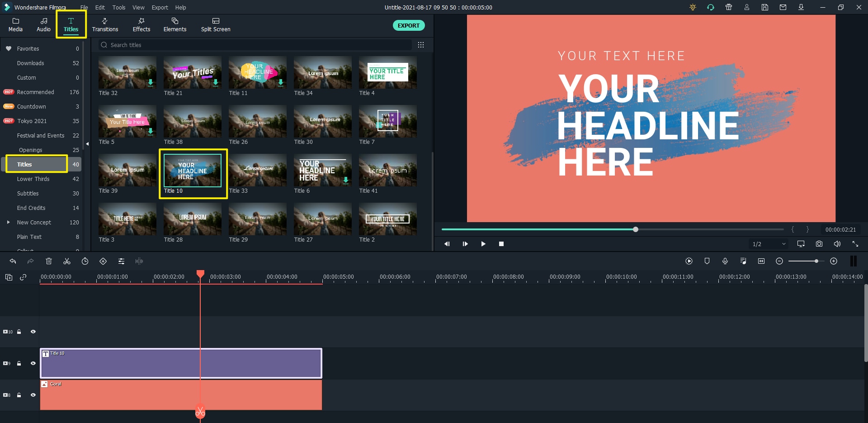Zoom out timeline with minus icon
Screen dimensions: 868x423
[x=779, y=261]
